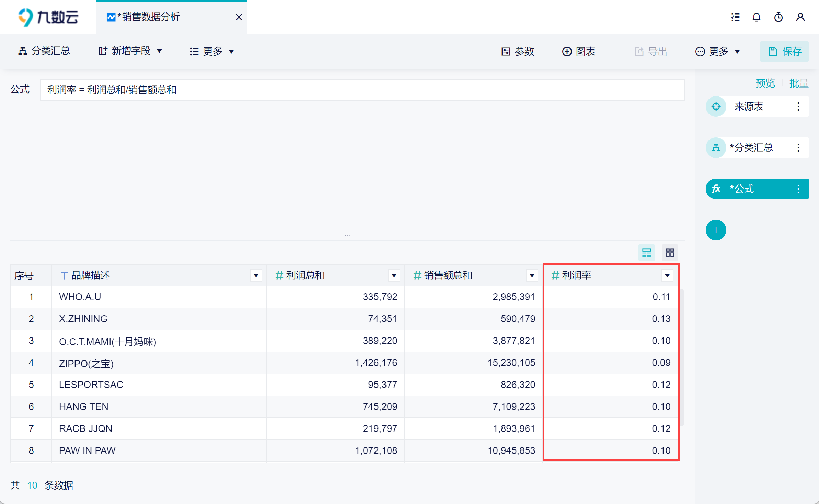Click the 10 record count
The width and height of the screenshot is (819, 504).
(32, 485)
